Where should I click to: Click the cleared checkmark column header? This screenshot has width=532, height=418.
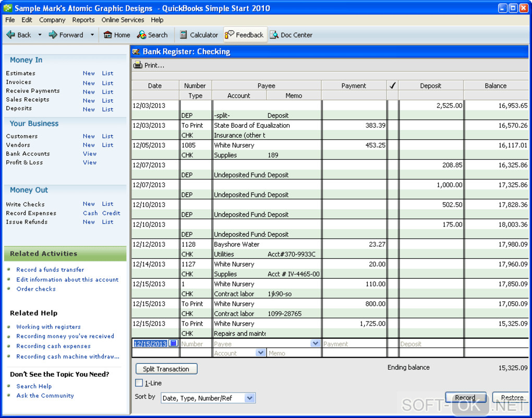pyautogui.click(x=393, y=86)
